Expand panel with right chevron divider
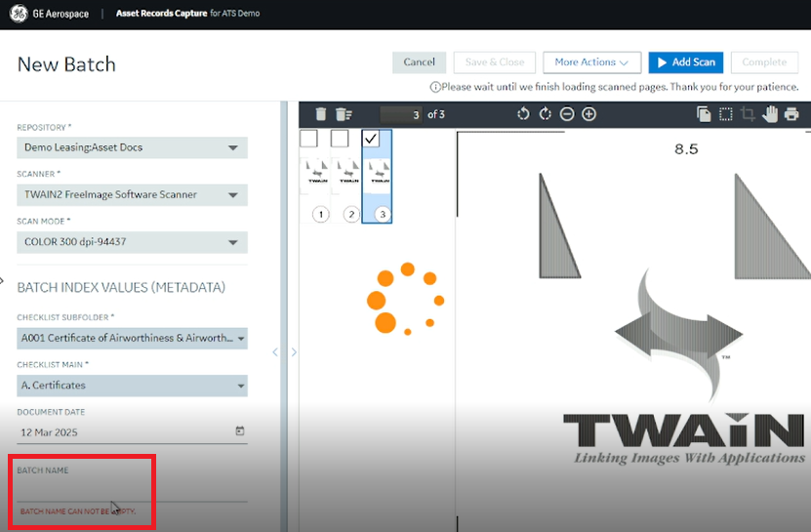 [x=294, y=352]
